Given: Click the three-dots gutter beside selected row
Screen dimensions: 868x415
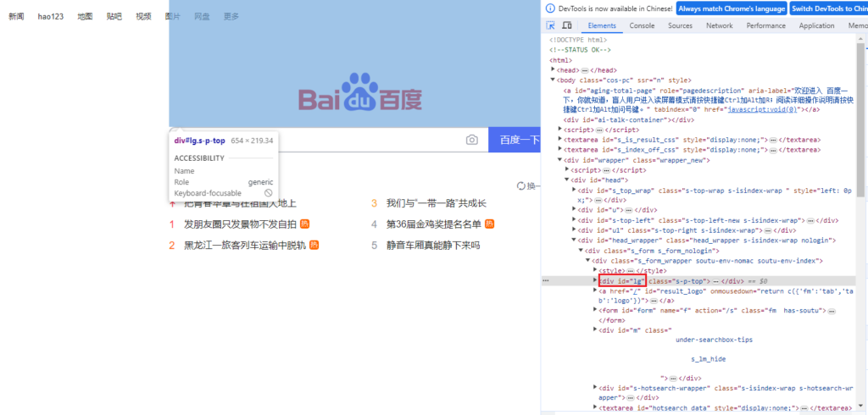Looking at the screenshot, I should click(546, 280).
